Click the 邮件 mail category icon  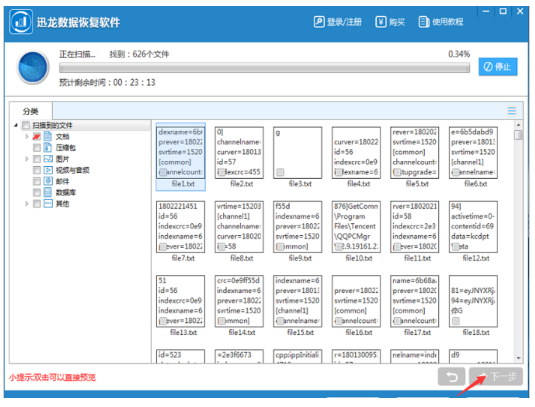click(x=48, y=181)
